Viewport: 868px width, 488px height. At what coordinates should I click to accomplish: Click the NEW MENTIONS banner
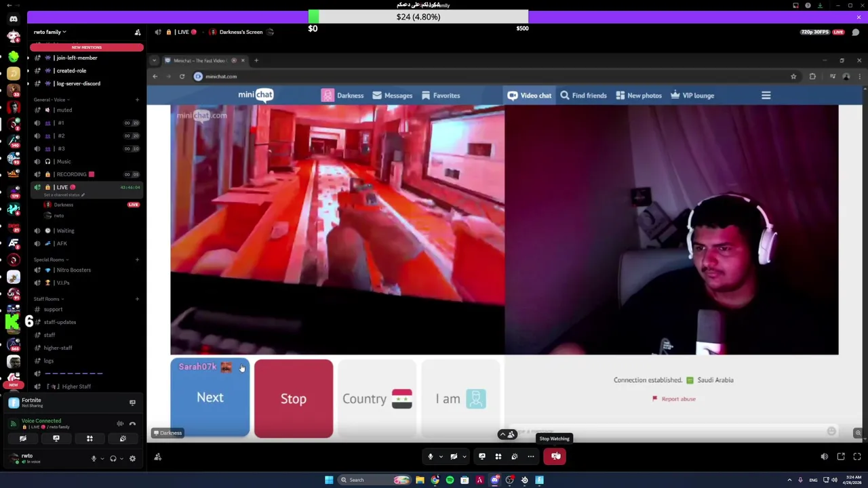(87, 47)
